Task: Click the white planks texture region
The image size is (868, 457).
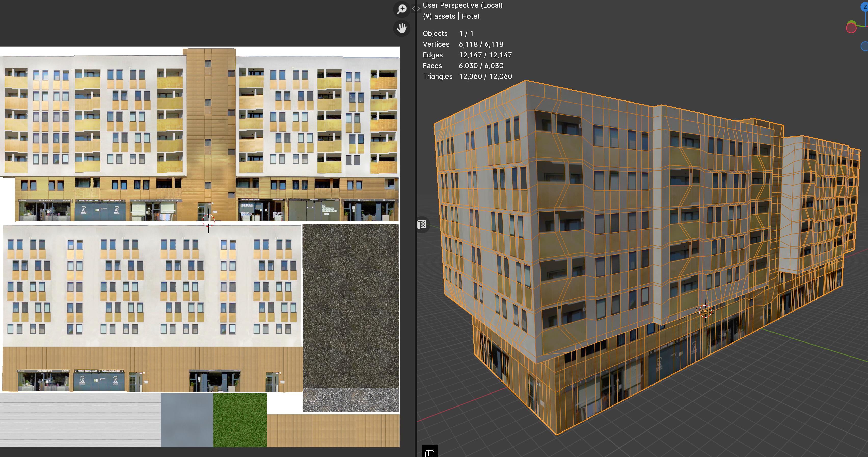Action: pos(80,420)
